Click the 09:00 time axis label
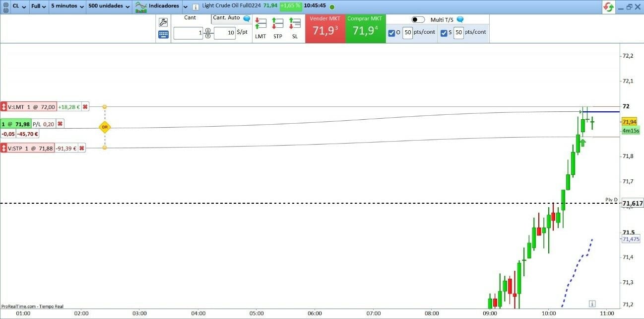This screenshot has height=319, width=644. 490,314
